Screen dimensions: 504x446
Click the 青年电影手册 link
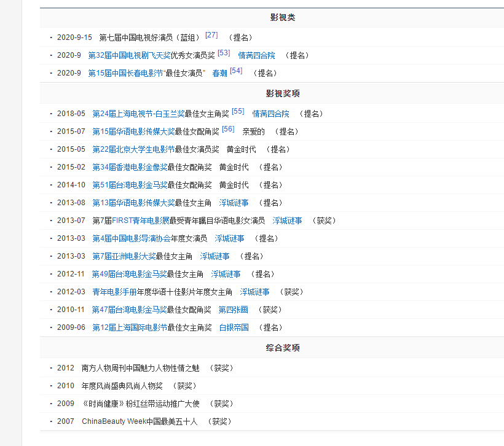(114, 292)
